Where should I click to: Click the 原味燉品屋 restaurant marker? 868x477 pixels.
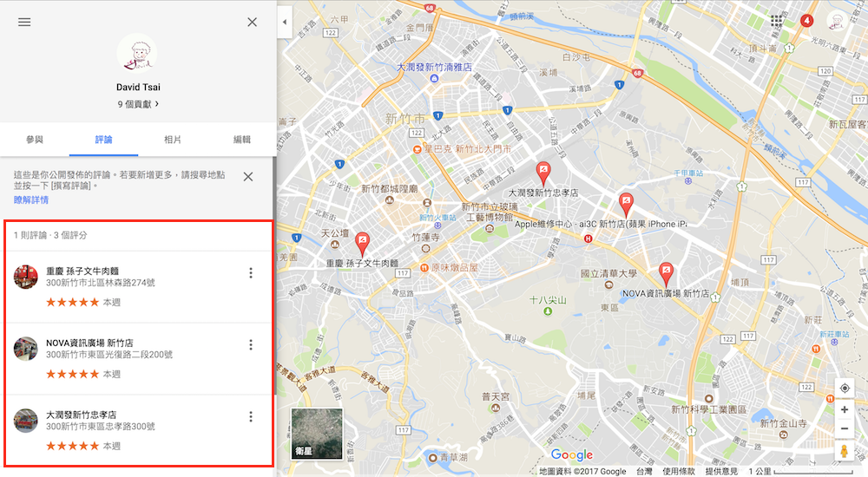coord(424,268)
